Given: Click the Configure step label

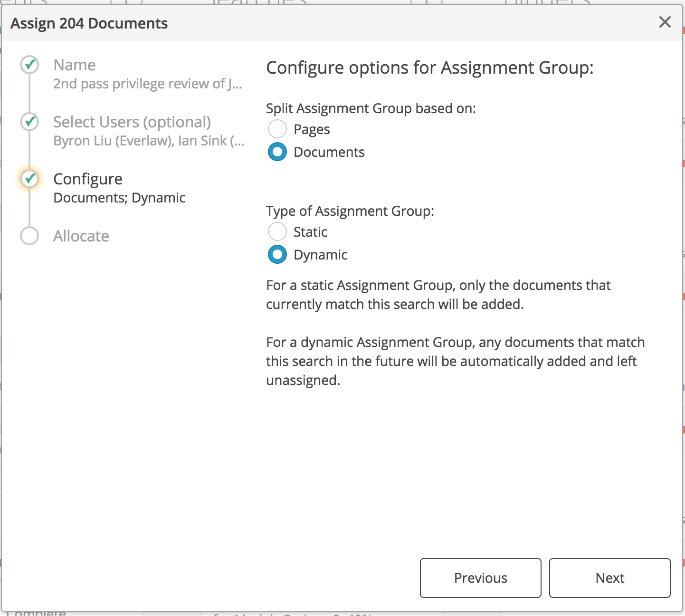Looking at the screenshot, I should pyautogui.click(x=88, y=179).
